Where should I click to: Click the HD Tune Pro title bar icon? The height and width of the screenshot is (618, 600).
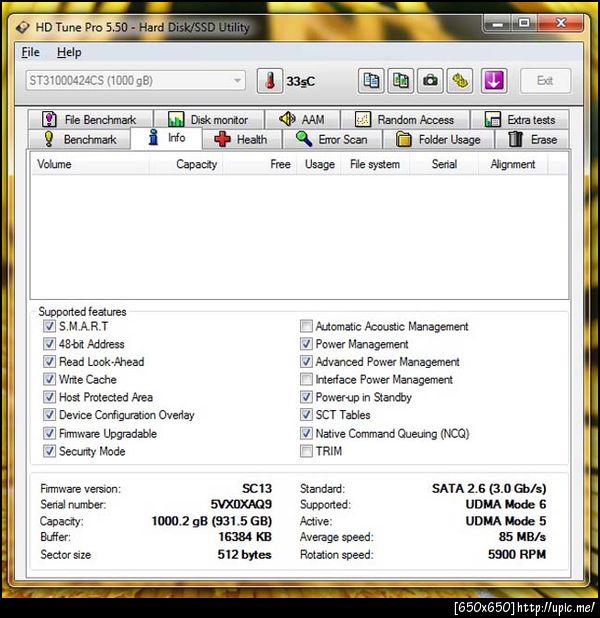pyautogui.click(x=22, y=27)
